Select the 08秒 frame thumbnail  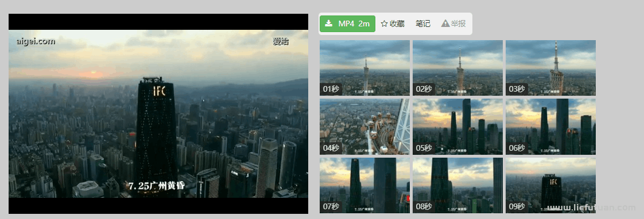coord(457,185)
